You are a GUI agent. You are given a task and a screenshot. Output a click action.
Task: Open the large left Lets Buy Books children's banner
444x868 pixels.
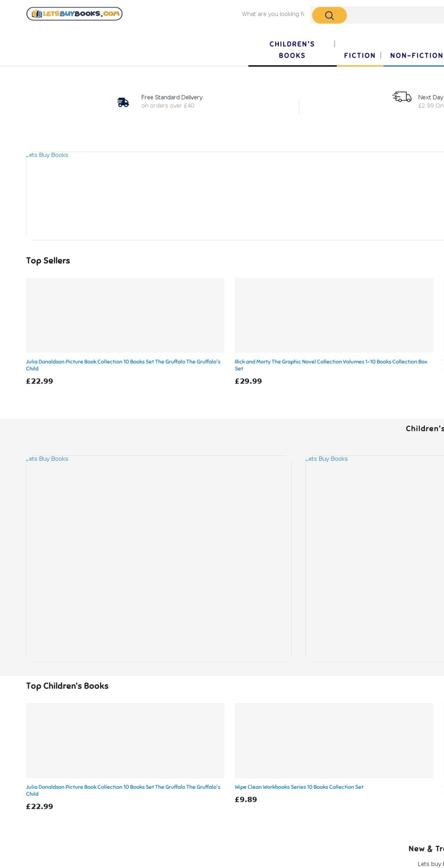pos(159,559)
